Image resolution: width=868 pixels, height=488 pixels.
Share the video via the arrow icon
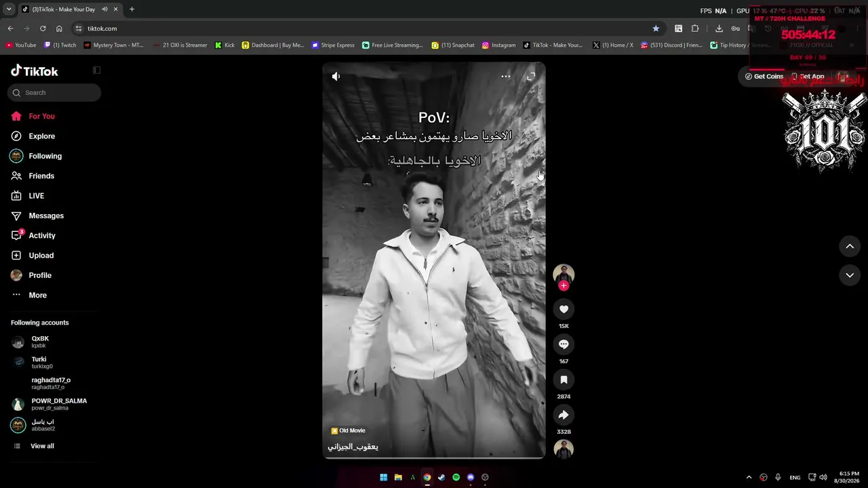pyautogui.click(x=564, y=415)
